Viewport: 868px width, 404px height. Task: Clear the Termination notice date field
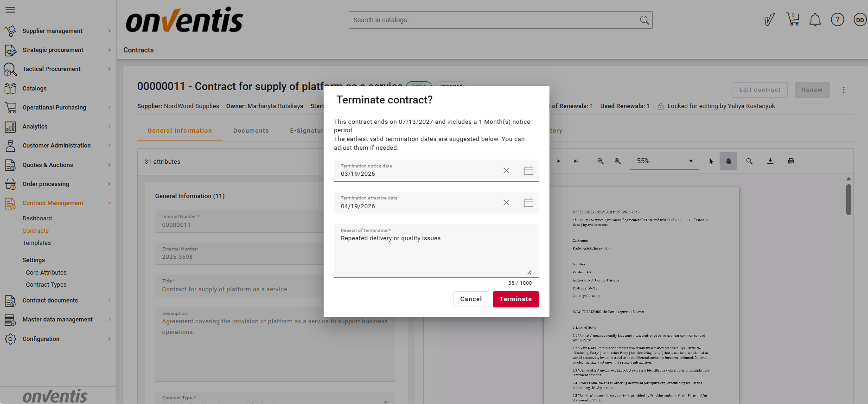coord(506,171)
